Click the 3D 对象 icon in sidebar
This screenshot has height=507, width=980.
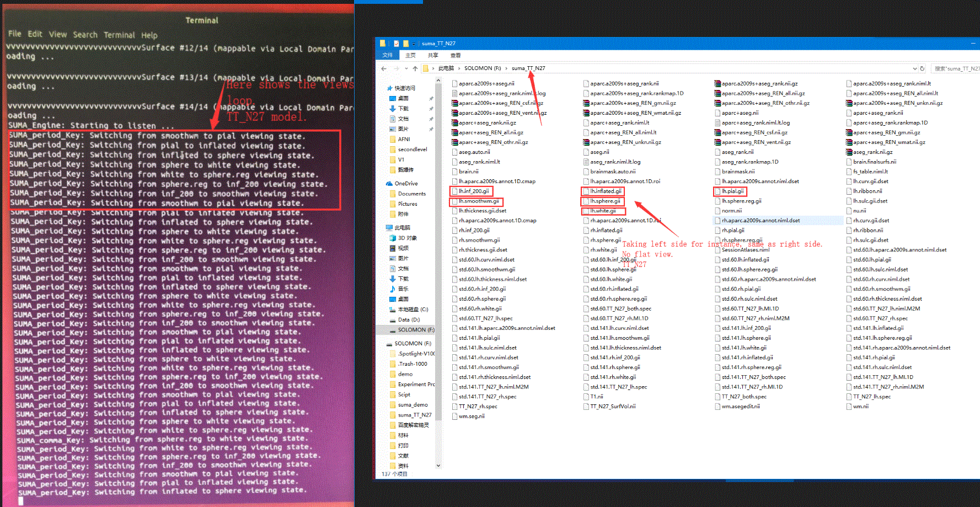pos(393,238)
